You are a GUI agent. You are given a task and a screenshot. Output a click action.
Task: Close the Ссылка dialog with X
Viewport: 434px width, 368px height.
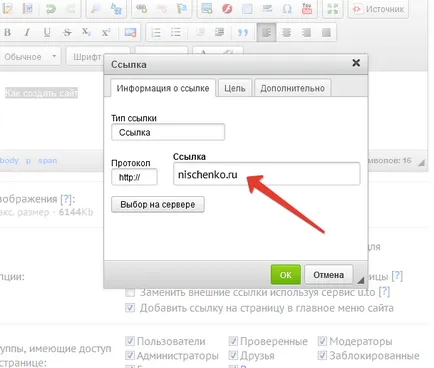click(x=356, y=63)
